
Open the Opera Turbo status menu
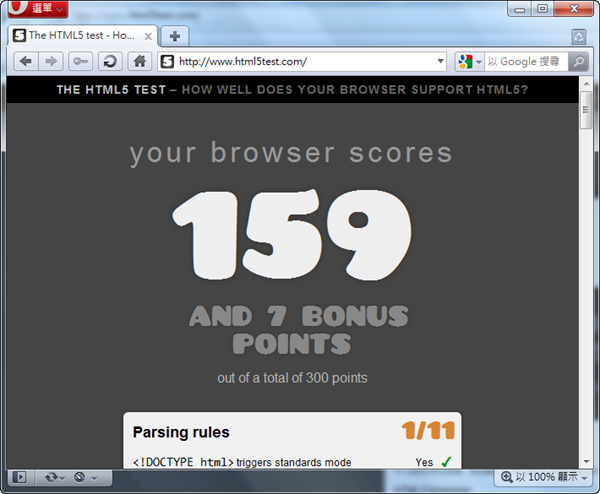pyautogui.click(x=85, y=478)
